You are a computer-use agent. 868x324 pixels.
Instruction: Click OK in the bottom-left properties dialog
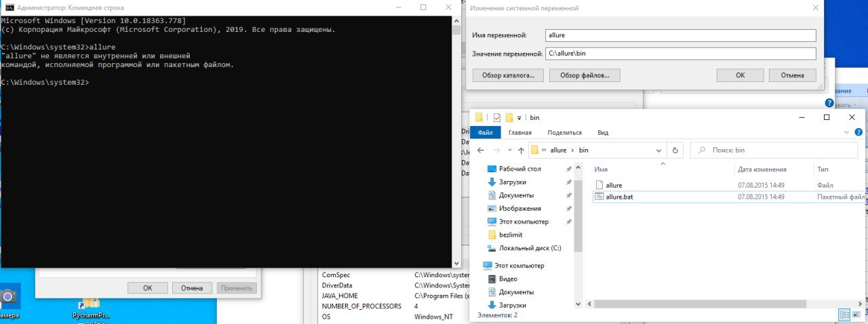pyautogui.click(x=148, y=288)
